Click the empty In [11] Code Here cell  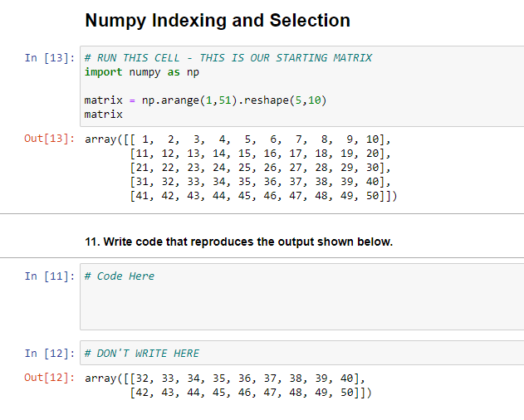click(x=302, y=296)
